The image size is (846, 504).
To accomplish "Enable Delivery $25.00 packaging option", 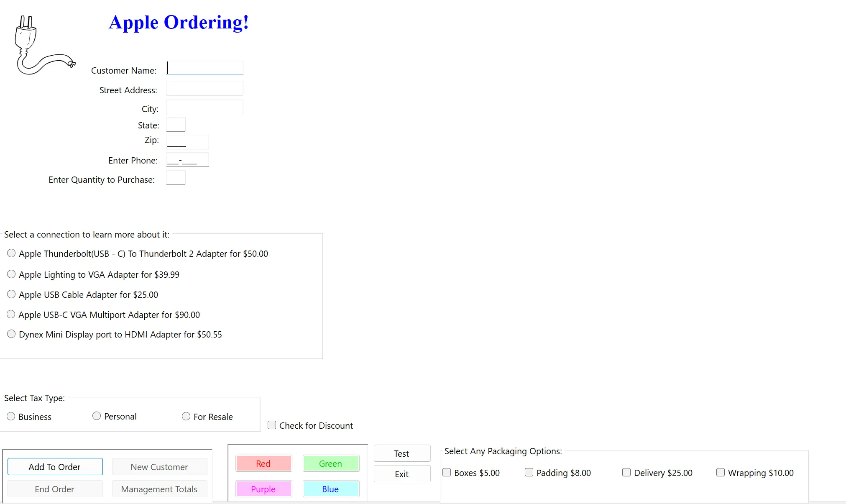I will click(x=626, y=472).
